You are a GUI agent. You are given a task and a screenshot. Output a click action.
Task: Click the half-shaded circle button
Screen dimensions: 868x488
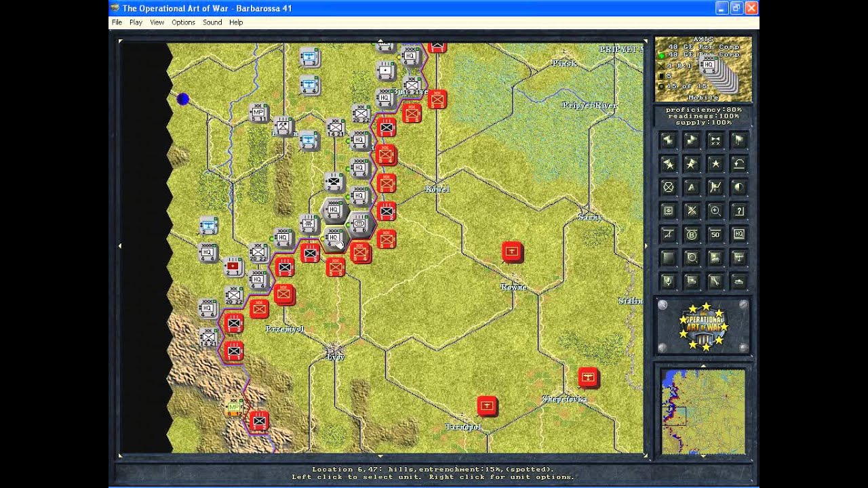point(739,188)
